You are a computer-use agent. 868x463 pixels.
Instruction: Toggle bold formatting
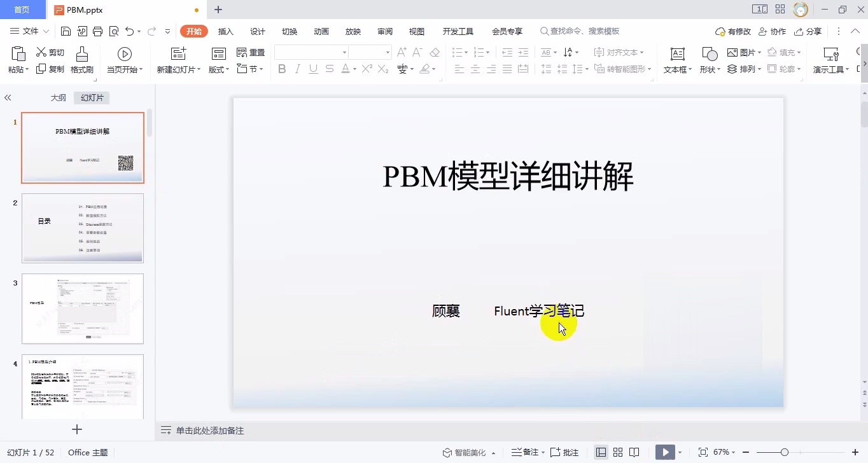(282, 69)
